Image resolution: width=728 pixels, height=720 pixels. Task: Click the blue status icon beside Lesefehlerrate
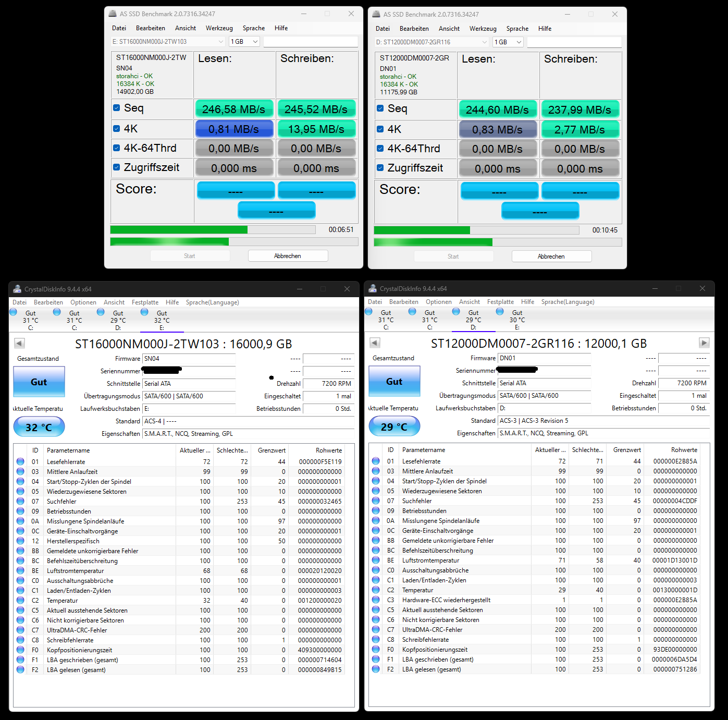click(x=20, y=461)
